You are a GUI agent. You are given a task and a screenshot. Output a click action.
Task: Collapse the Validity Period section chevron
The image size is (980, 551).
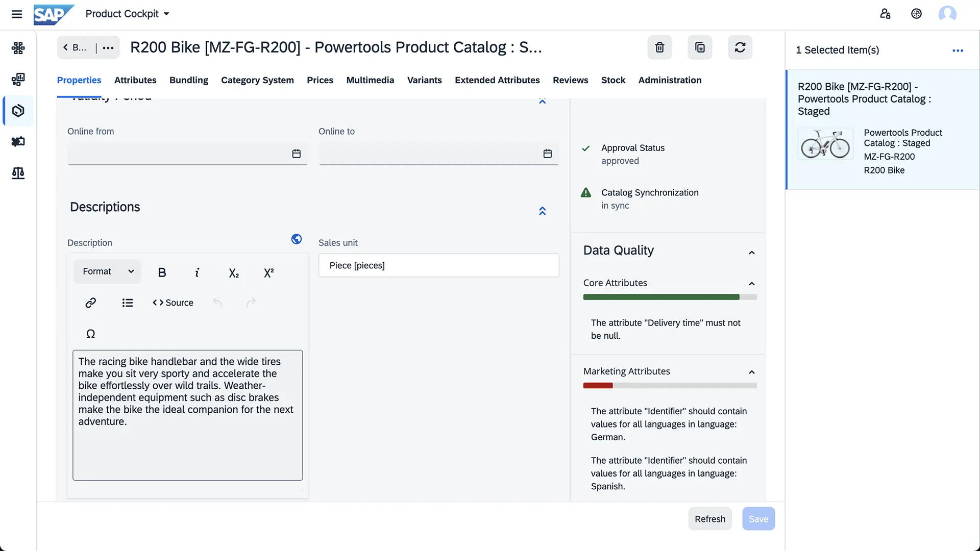coord(543,101)
